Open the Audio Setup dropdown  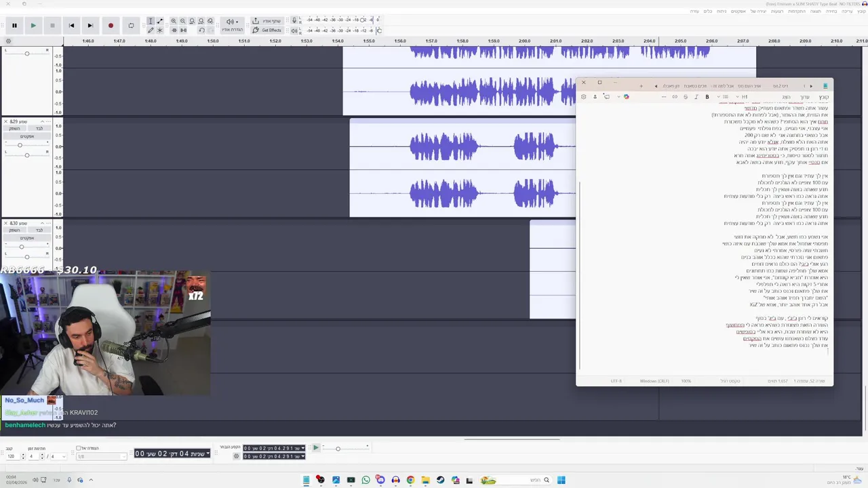(232, 25)
